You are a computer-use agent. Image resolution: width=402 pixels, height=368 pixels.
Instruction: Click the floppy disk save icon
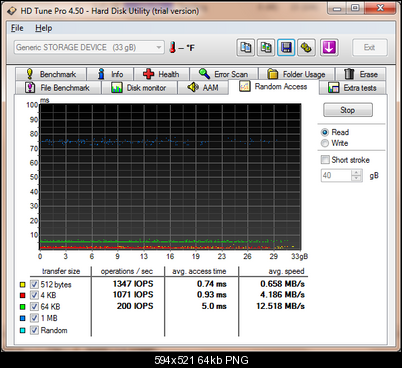[286, 48]
